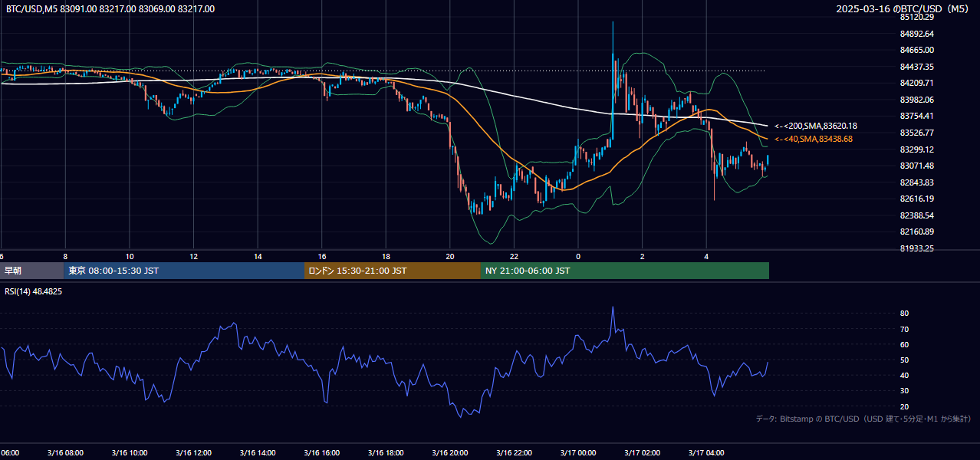Click RSI scale value 30
The image size is (980, 460).
point(904,390)
